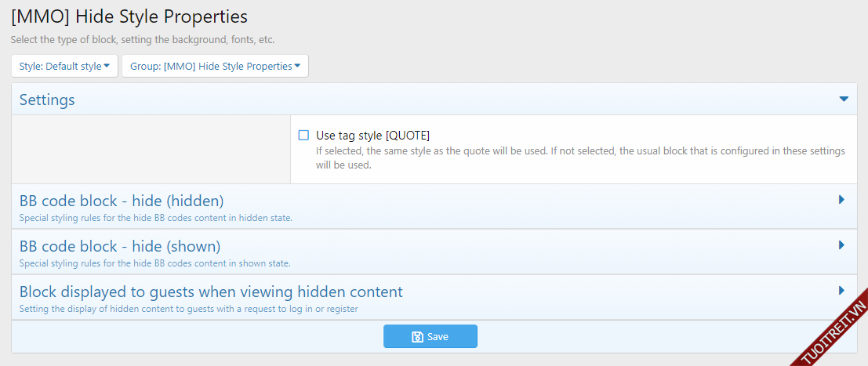Screen dimensions: 868x366
Task: Expand "BB code block - hide (shown)" section
Action: (x=120, y=246)
